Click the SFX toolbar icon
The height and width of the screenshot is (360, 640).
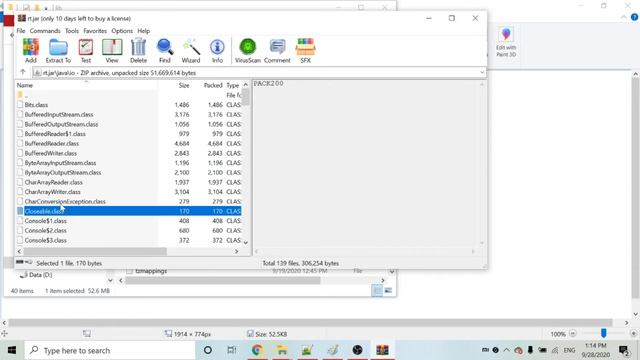[x=305, y=51]
